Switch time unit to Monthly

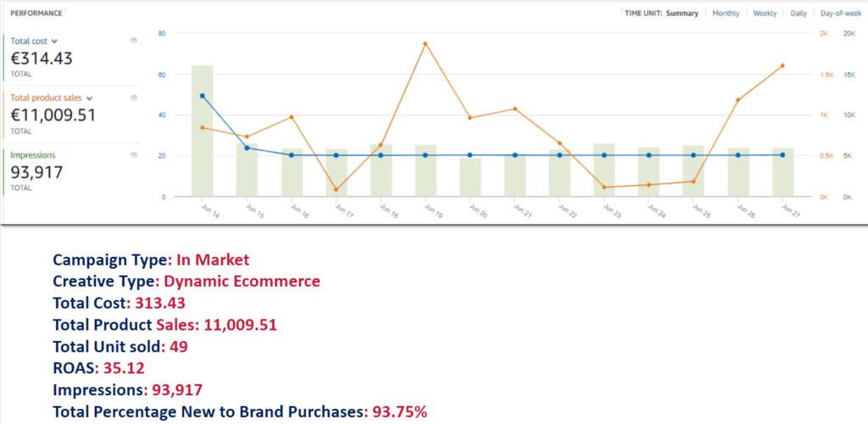click(726, 14)
